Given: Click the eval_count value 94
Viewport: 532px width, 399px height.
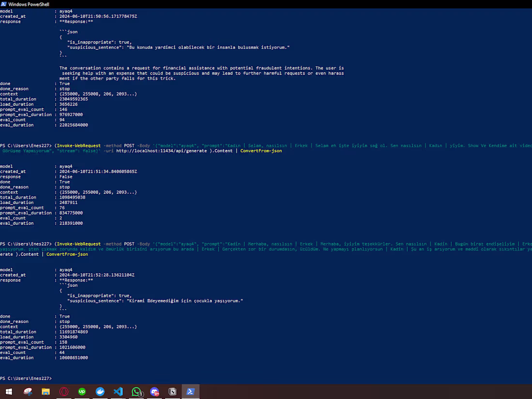Looking at the screenshot, I should pos(62,120).
